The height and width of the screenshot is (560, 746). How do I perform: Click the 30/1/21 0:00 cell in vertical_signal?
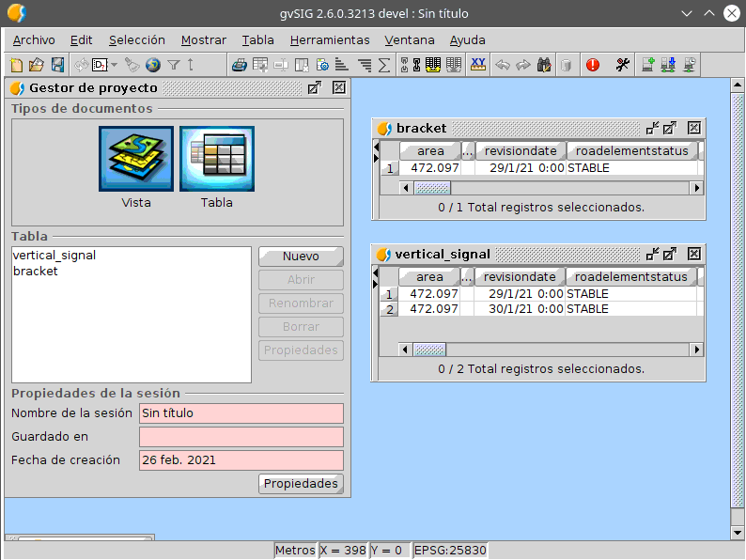click(x=519, y=309)
